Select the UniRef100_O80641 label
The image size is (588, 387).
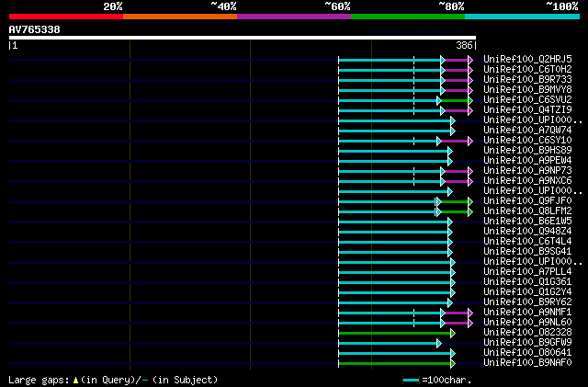click(527, 353)
